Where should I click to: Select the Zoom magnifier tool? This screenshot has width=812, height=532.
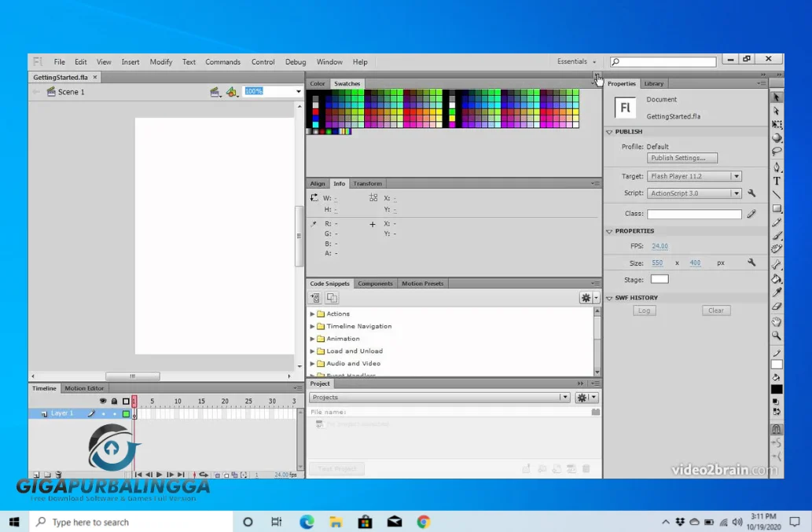pyautogui.click(x=777, y=336)
